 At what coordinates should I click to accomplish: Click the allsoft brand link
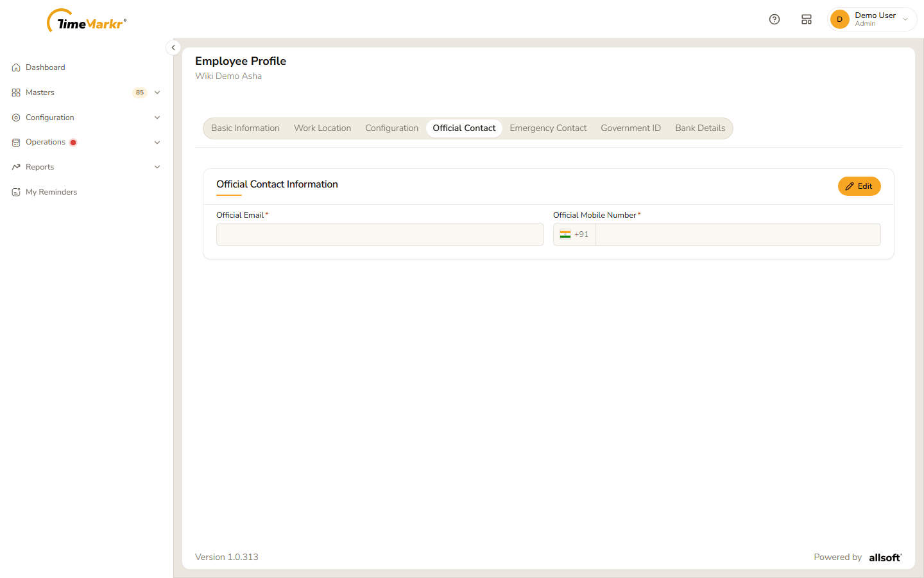(x=886, y=557)
